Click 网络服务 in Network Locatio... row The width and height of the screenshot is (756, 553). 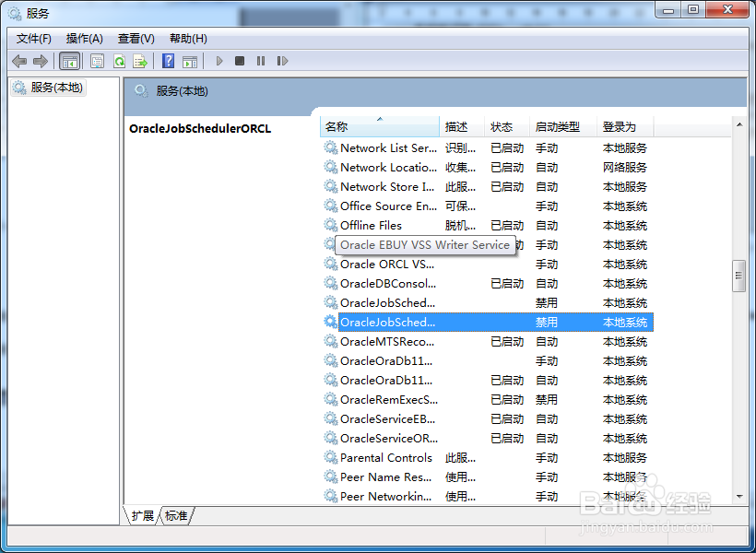[x=625, y=168]
